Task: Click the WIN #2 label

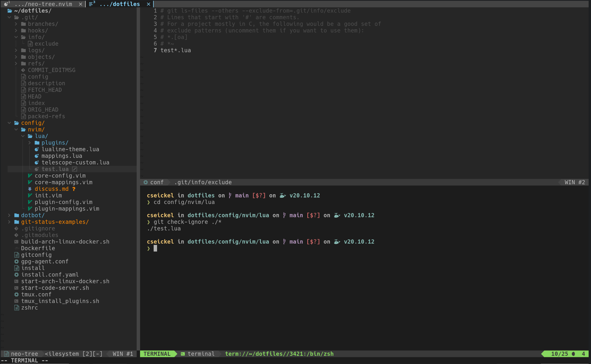Action: point(573,182)
